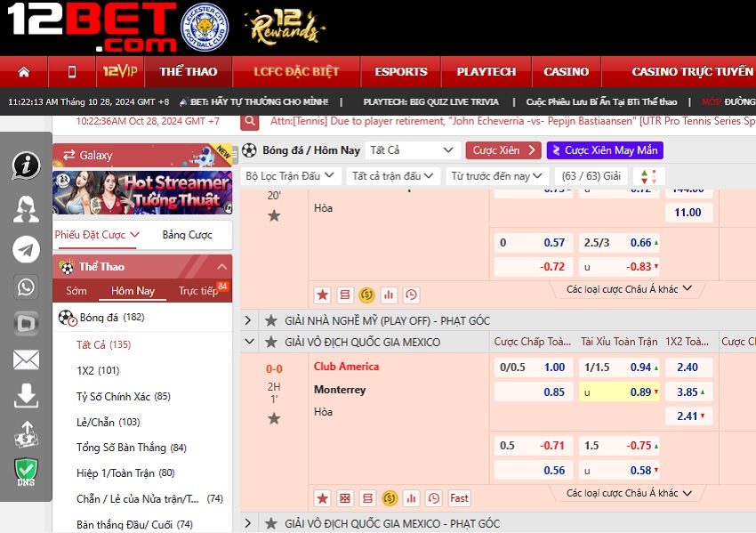
Task: Click the red/green odds sort arrows icon
Action: pyautogui.click(x=648, y=176)
